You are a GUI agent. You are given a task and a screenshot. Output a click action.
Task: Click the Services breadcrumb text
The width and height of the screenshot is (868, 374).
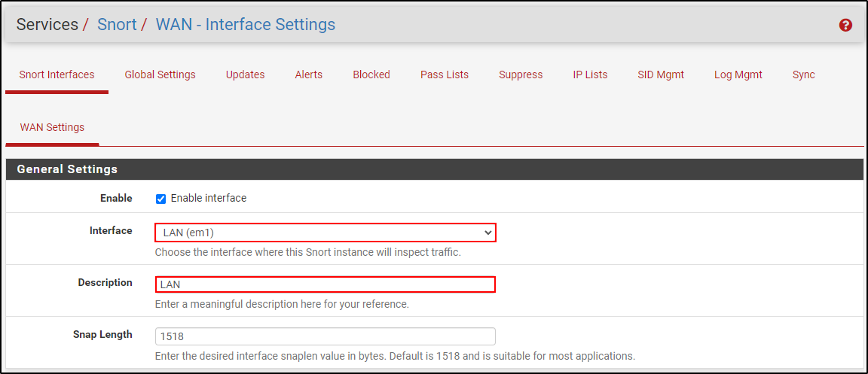pyautogui.click(x=47, y=24)
